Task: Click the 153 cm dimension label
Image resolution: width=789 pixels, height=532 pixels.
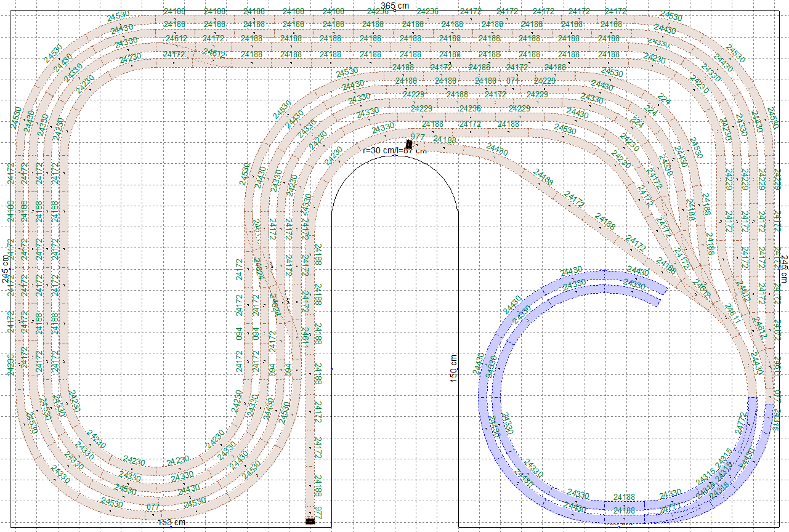Action: pos(171,523)
